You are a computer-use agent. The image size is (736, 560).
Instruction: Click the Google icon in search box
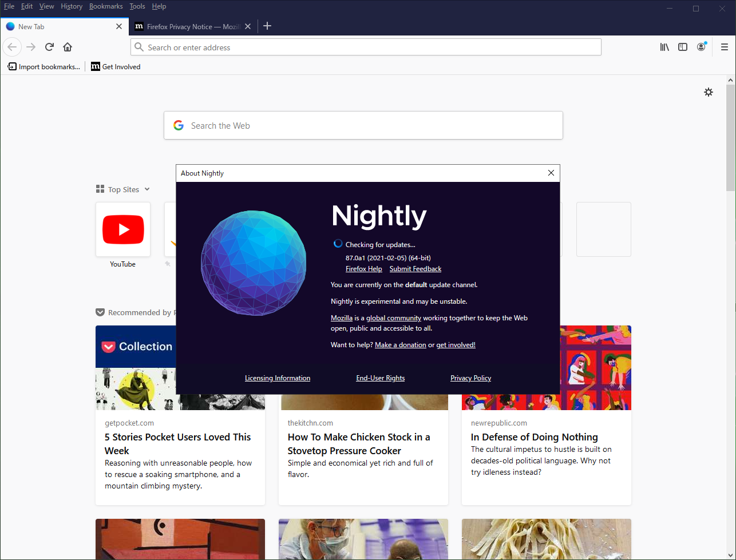179,125
